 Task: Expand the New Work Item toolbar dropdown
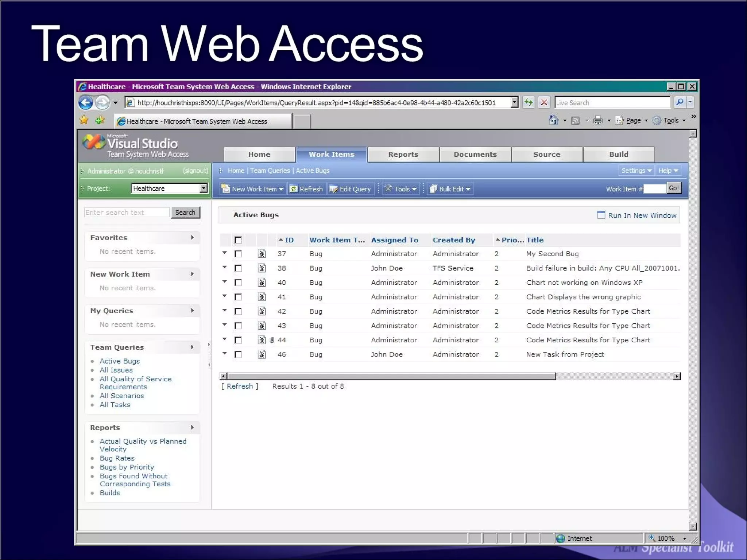(281, 189)
